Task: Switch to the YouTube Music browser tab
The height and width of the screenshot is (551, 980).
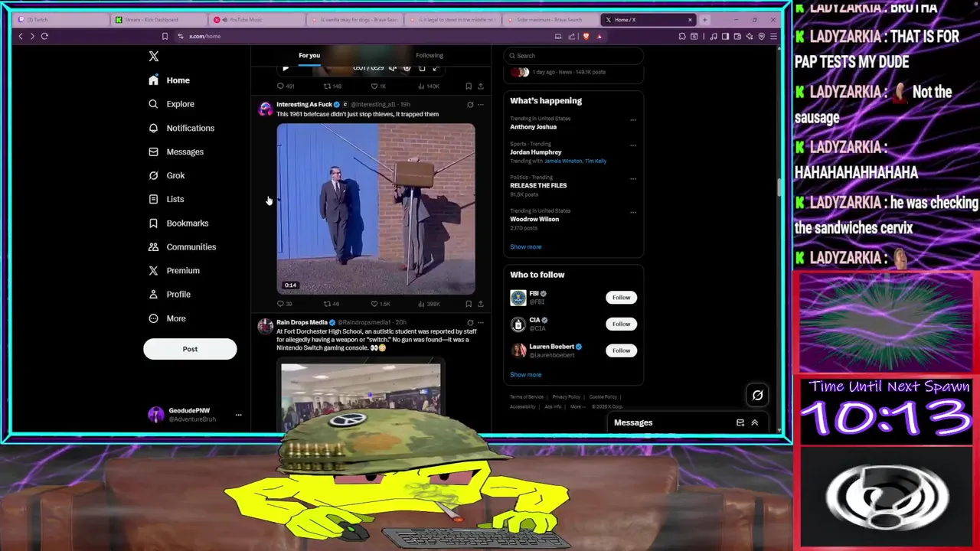Action: 255,20
